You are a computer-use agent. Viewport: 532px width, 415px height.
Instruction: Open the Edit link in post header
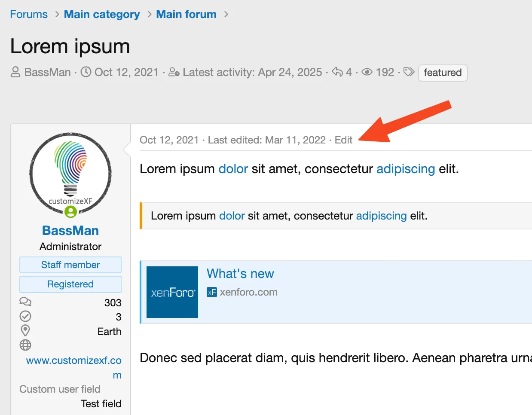tap(343, 140)
